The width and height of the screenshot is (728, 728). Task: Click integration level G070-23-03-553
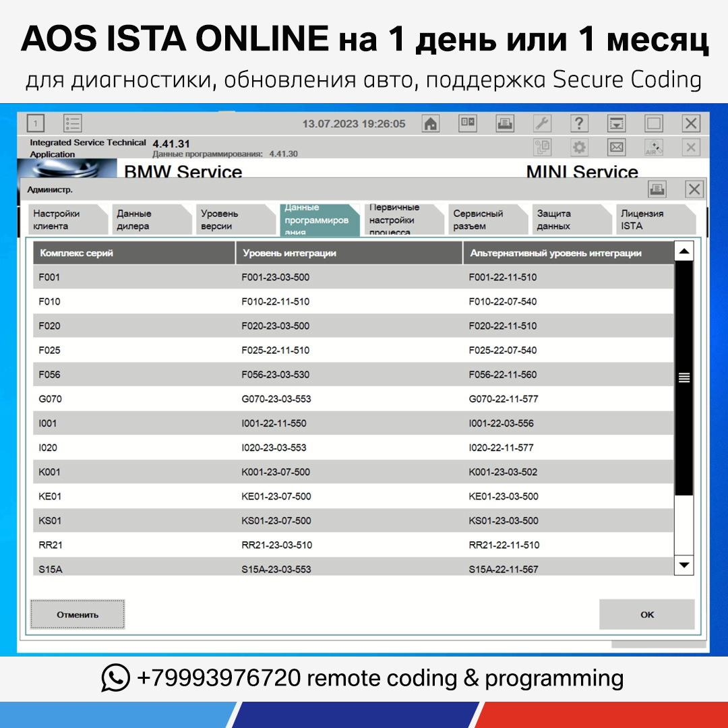coord(276,399)
